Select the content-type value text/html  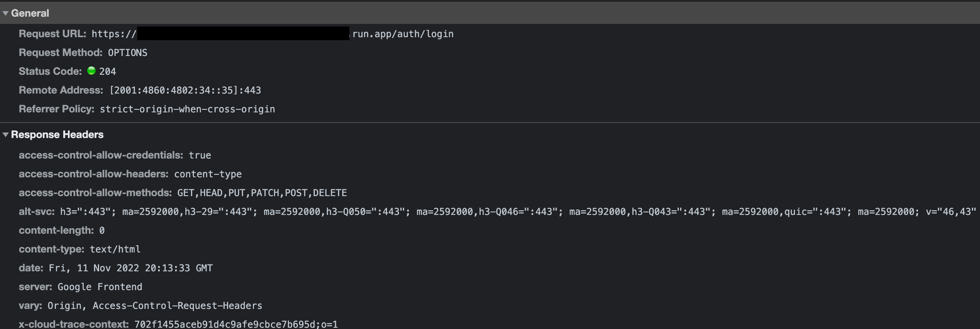(115, 249)
